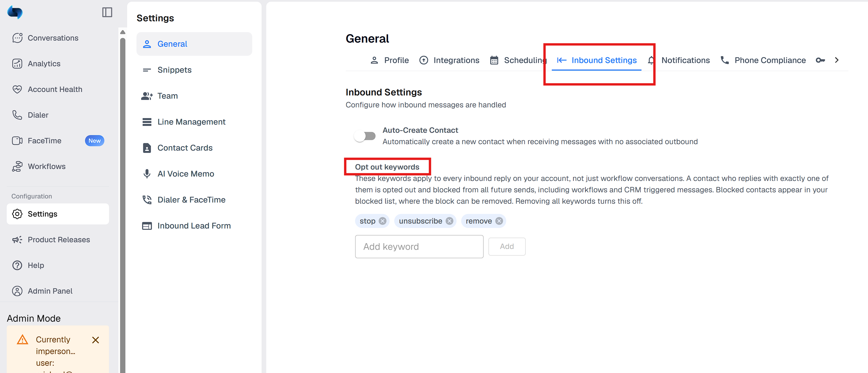
Task: Open AI Voice Memo from the microphone icon
Action: [x=147, y=174]
